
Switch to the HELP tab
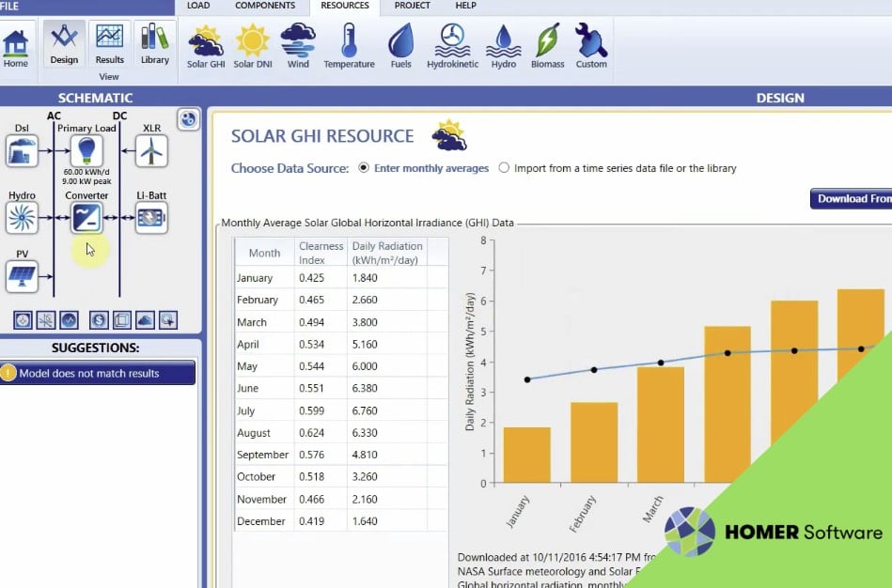tap(465, 6)
